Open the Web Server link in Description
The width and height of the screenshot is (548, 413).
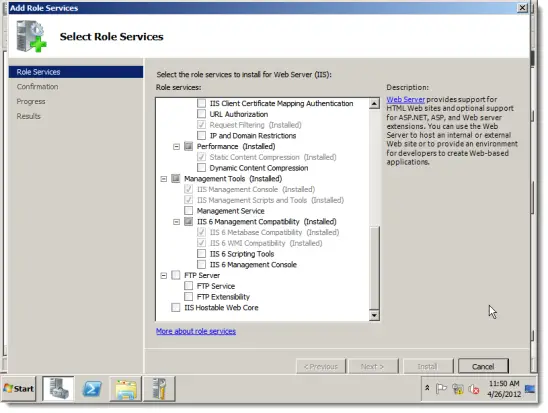pyautogui.click(x=405, y=99)
